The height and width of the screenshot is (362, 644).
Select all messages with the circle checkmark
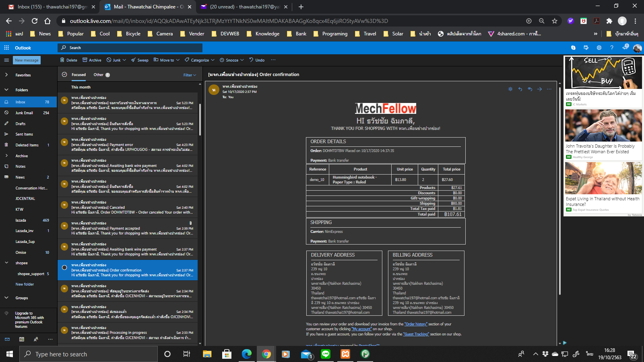(64, 74)
